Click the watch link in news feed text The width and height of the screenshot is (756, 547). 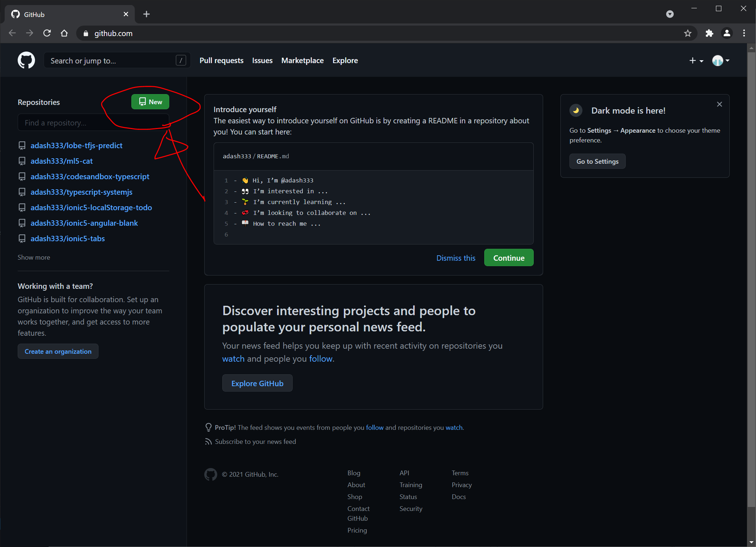tap(233, 359)
